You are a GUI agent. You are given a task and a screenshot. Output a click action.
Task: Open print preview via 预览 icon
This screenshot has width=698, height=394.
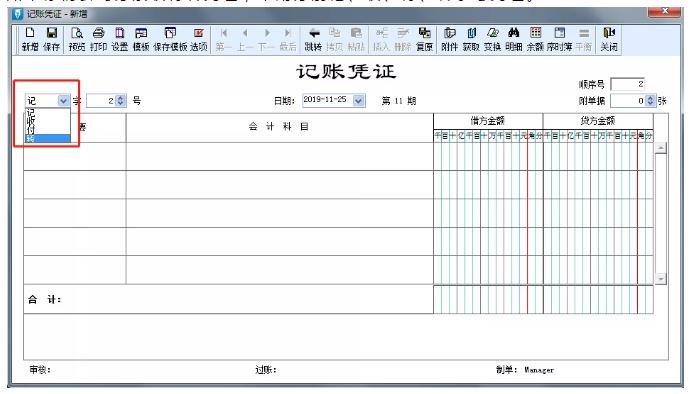pyautogui.click(x=77, y=39)
